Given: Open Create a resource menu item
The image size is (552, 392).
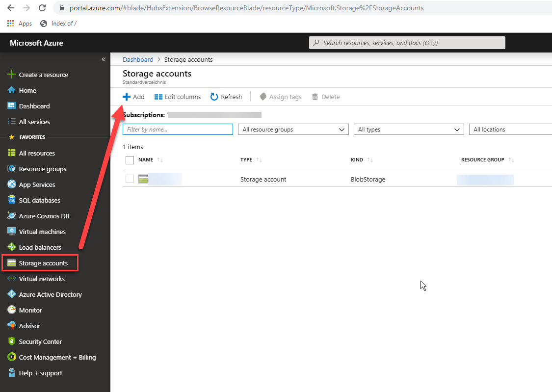Looking at the screenshot, I should 44,75.
